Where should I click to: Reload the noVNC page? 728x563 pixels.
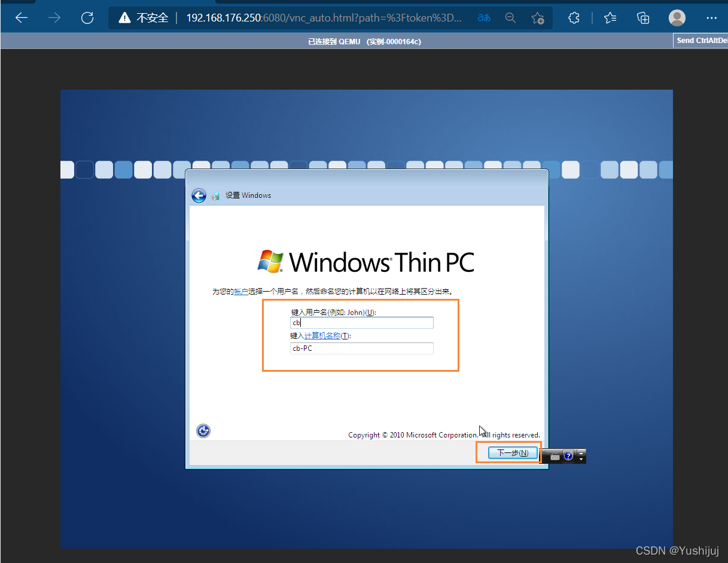click(x=87, y=18)
